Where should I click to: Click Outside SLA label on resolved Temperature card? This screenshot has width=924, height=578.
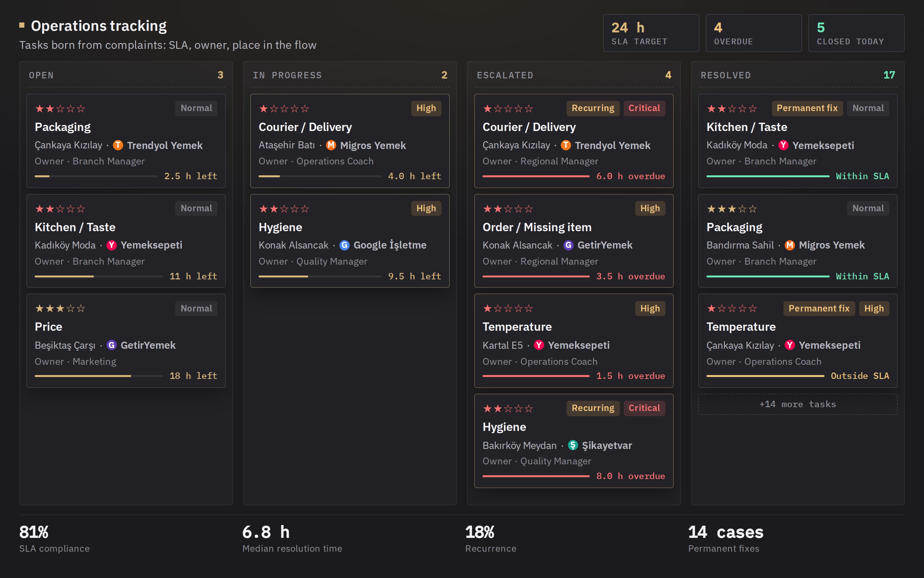point(860,376)
